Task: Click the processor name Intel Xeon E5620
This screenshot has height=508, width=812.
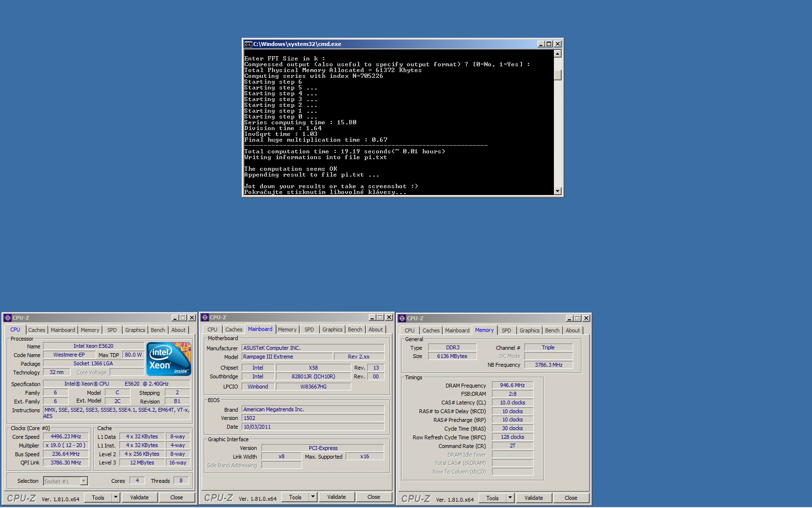Action: point(93,346)
